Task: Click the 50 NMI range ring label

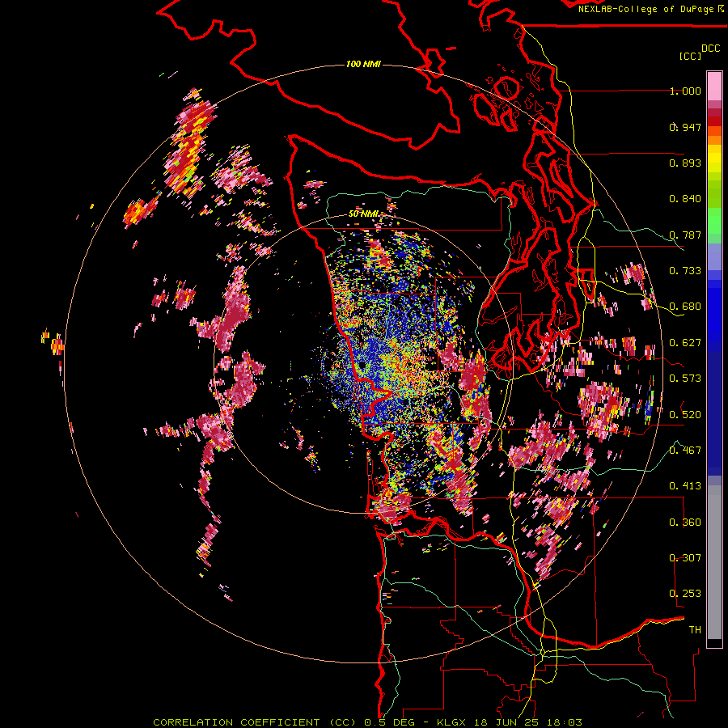Action: pyautogui.click(x=363, y=214)
